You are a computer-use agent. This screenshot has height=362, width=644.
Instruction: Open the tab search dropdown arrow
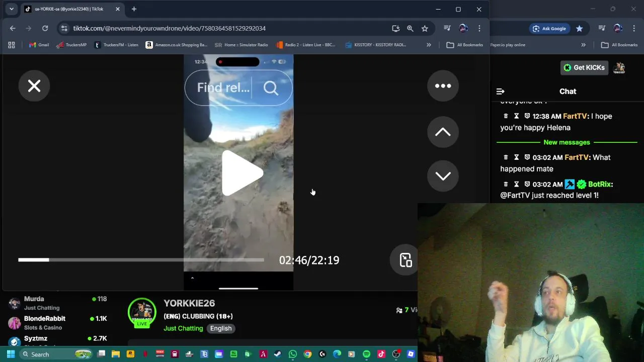[12, 9]
